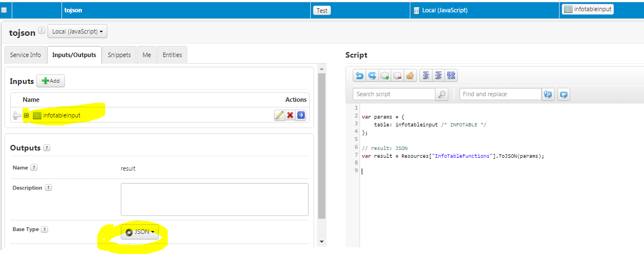Screen dimensions: 644x254
Task: Expand the infotableinput row with plus
Action: pos(26,115)
